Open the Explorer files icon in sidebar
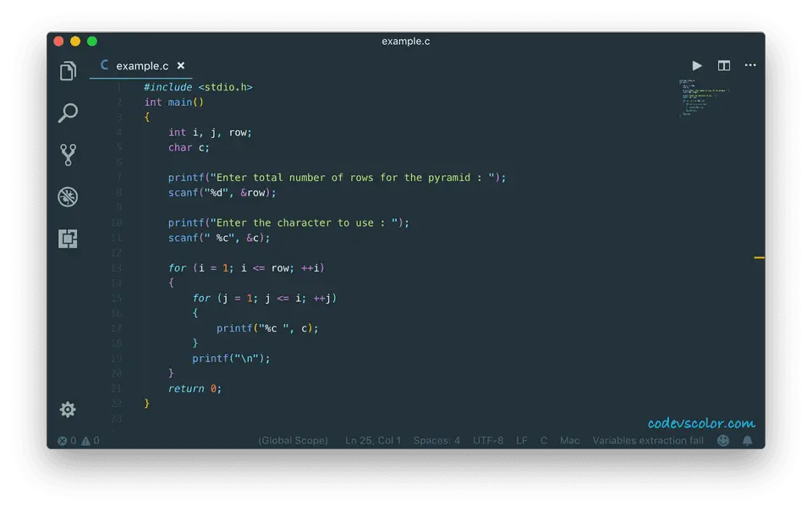This screenshot has height=511, width=812. point(69,72)
